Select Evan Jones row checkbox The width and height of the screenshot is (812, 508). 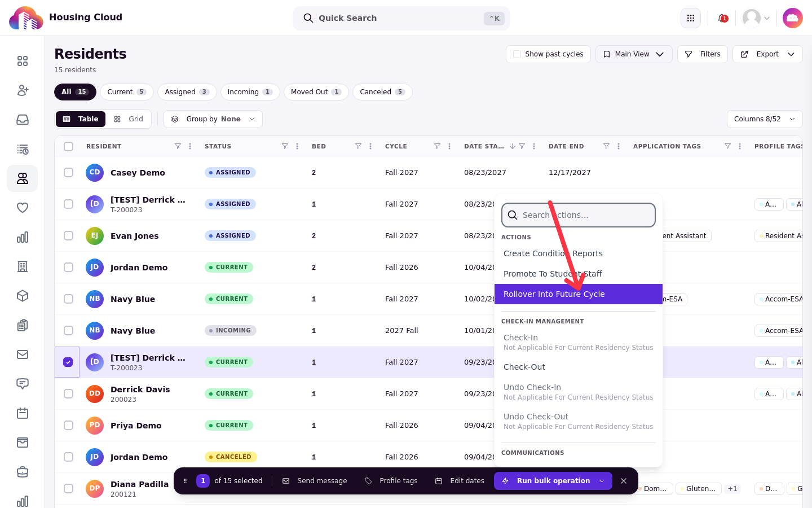(x=69, y=235)
